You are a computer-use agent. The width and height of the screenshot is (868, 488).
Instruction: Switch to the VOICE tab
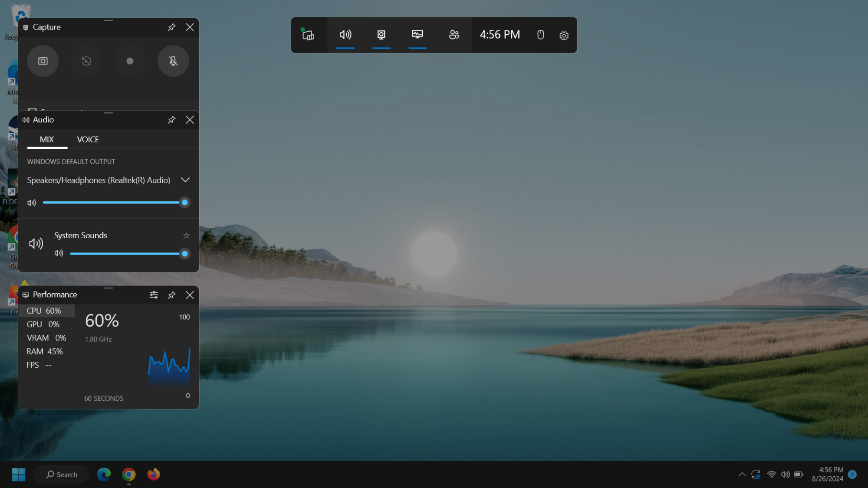88,140
